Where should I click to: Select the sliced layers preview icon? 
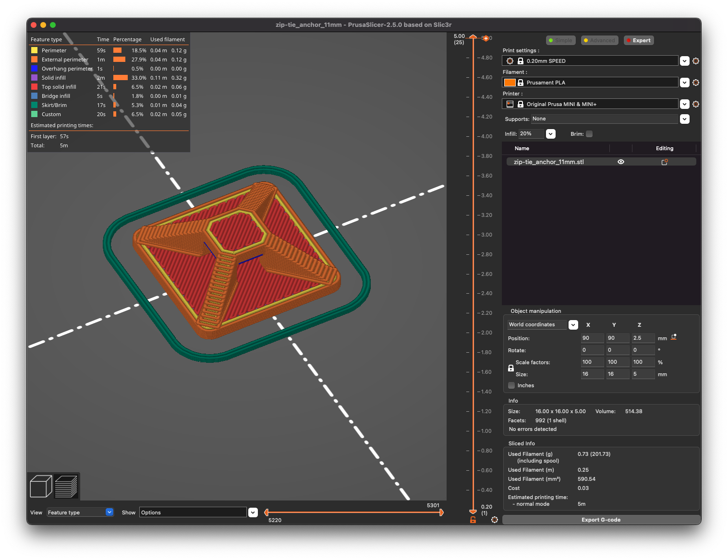click(66, 486)
